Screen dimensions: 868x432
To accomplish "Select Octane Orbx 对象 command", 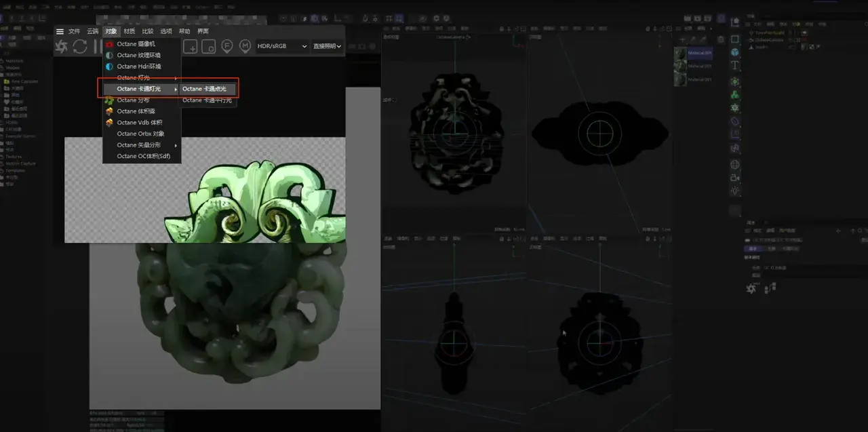I will pyautogui.click(x=140, y=134).
